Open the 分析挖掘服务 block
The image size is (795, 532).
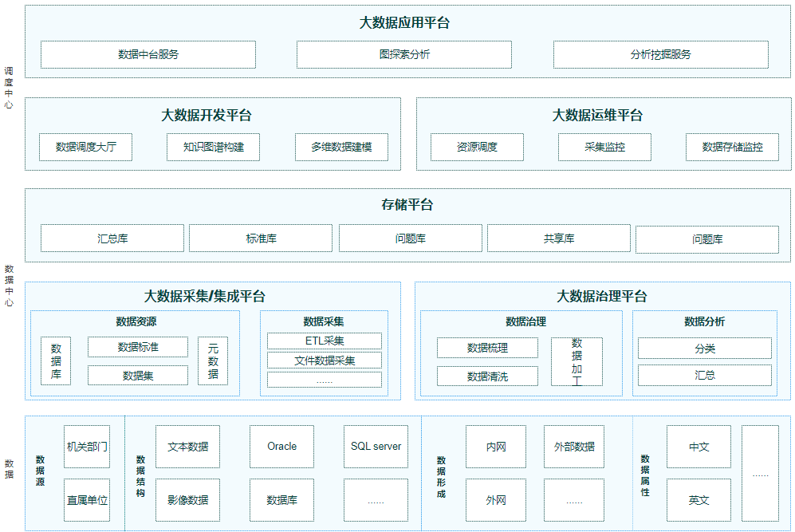point(660,54)
